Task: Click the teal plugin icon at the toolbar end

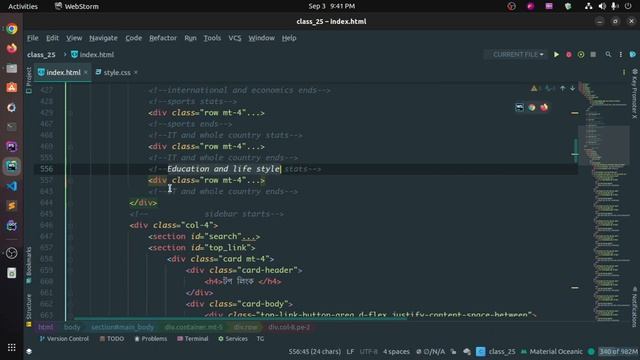Action: 633,54
